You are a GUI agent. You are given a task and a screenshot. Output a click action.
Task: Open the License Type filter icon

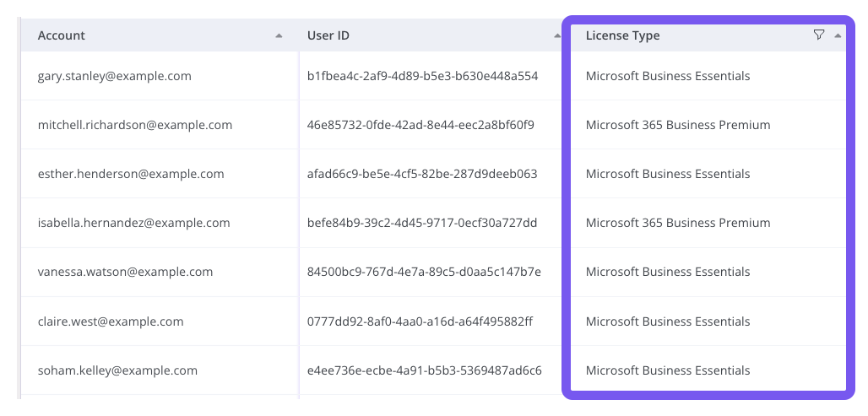pyautogui.click(x=819, y=35)
